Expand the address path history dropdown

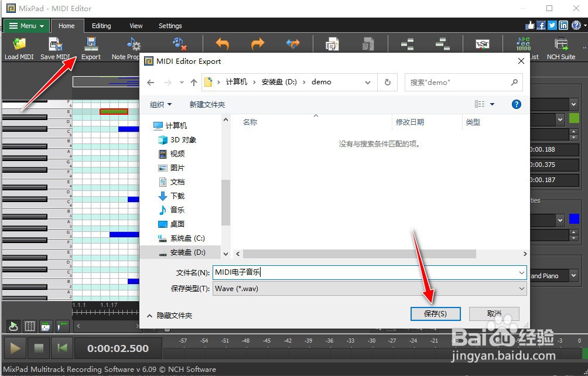[x=368, y=83]
